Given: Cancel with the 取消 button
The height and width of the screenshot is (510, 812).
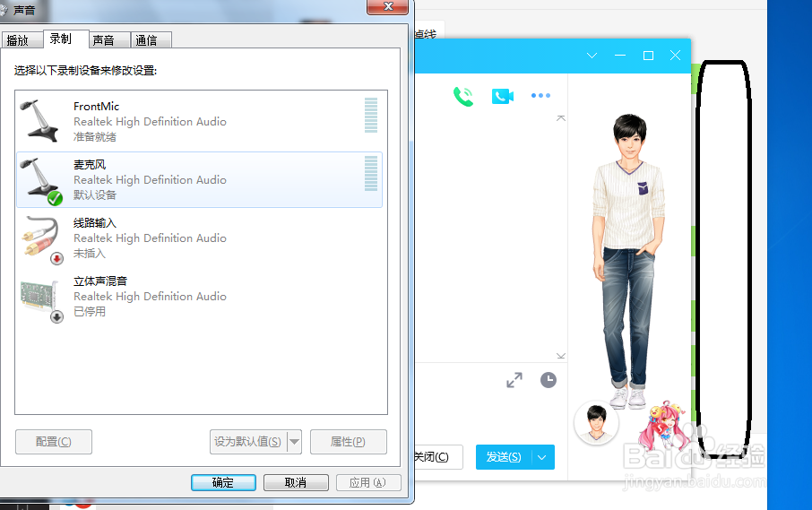Looking at the screenshot, I should (296, 482).
